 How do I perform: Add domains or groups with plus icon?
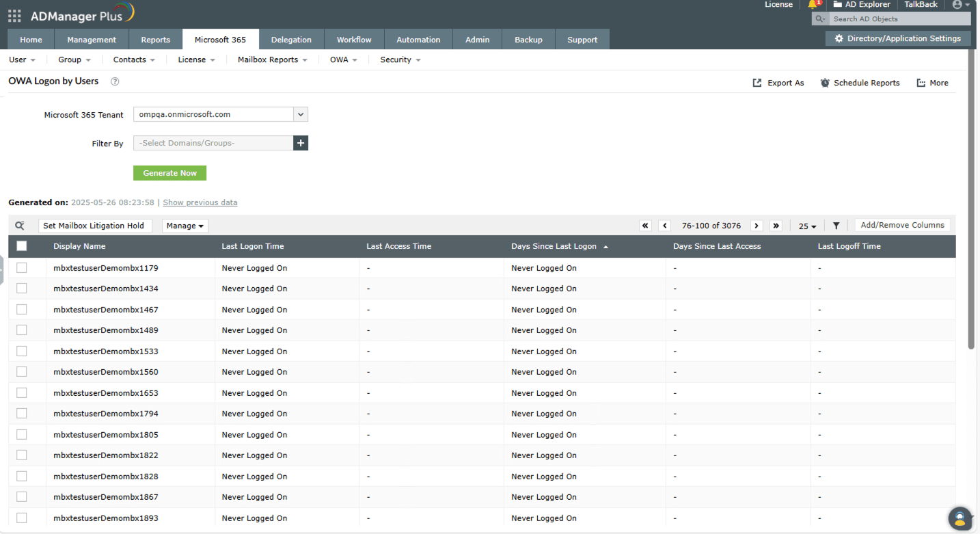pyautogui.click(x=301, y=143)
